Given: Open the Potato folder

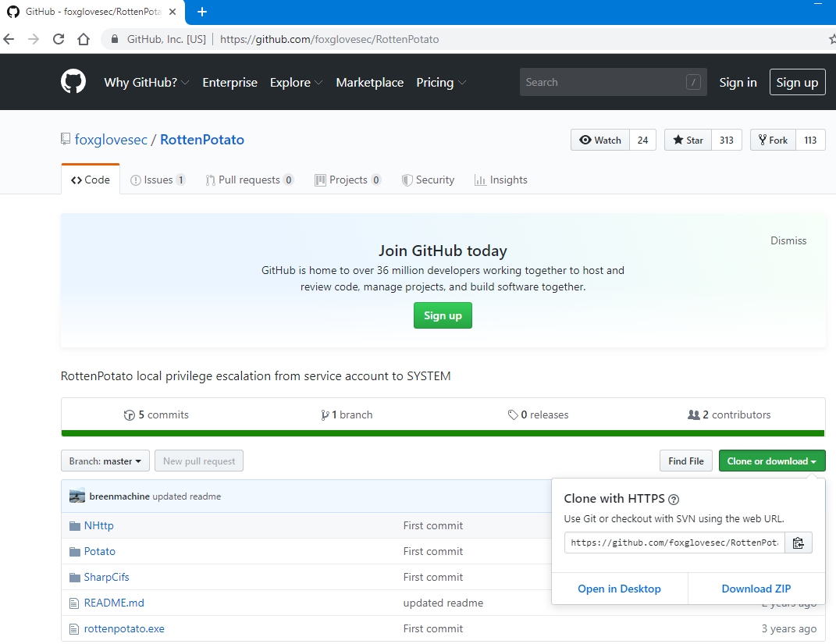Looking at the screenshot, I should click(x=100, y=551).
